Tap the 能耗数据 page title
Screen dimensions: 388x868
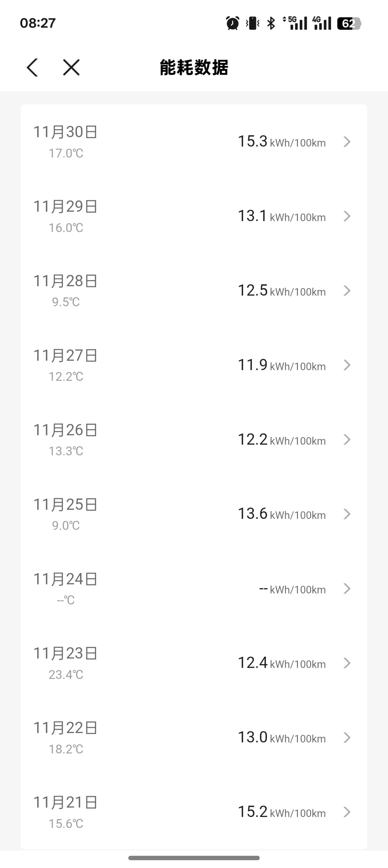(194, 68)
